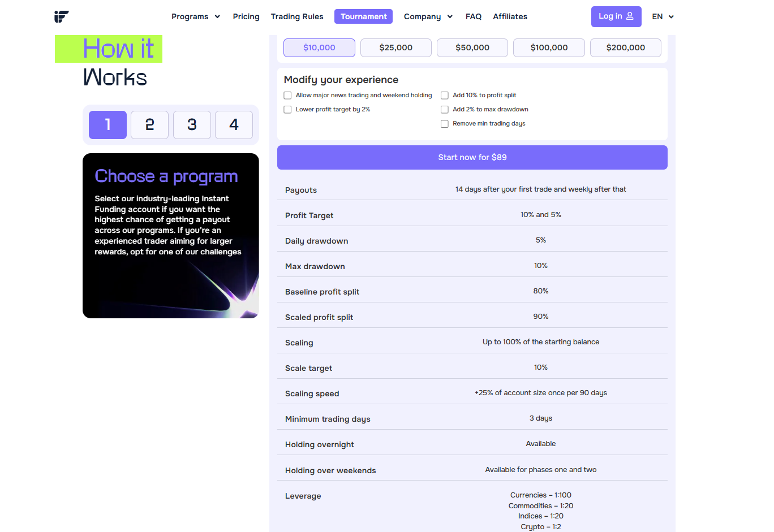This screenshot has height=532, width=774.
Task: Click the Baseline profit split 80% value
Action: (541, 291)
